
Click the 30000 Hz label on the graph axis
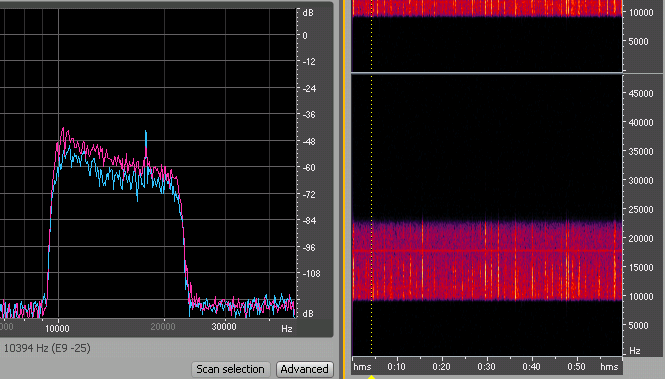(x=224, y=327)
